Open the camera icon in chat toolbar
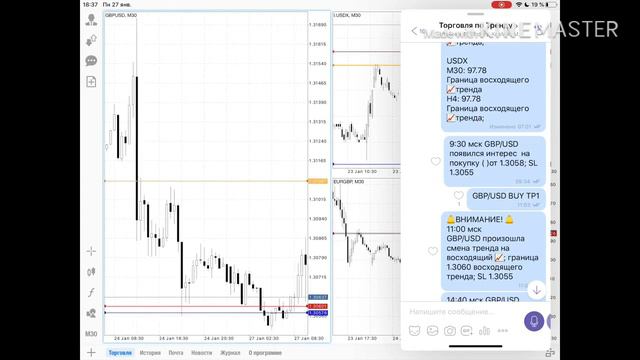The width and height of the screenshot is (640, 360). (x=450, y=331)
